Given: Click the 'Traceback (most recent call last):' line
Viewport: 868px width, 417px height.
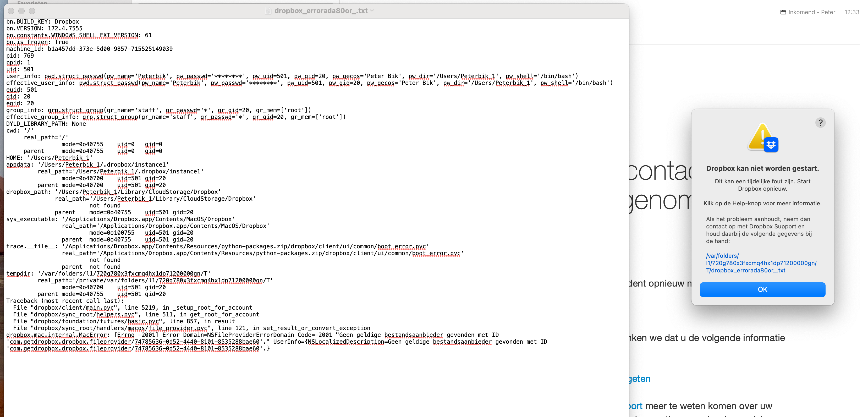Looking at the screenshot, I should pyautogui.click(x=65, y=301).
